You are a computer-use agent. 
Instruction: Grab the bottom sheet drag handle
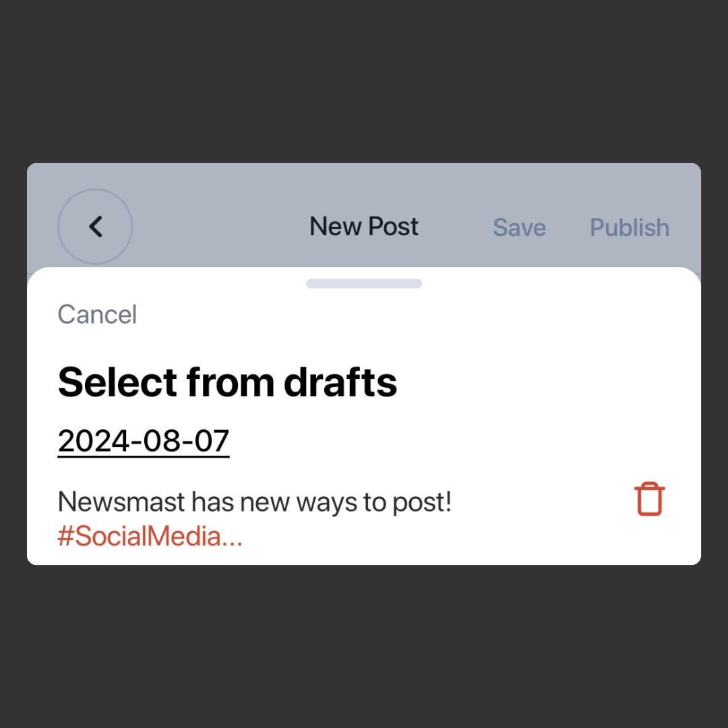pyautogui.click(x=364, y=284)
